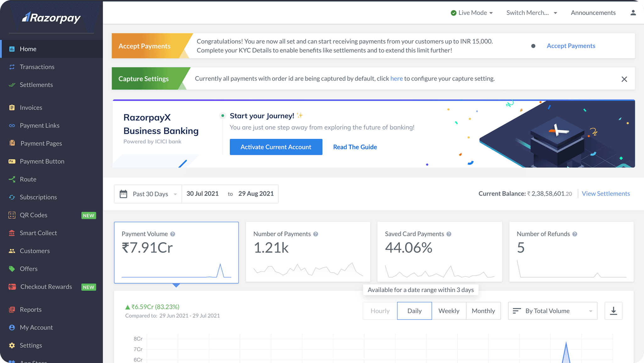Click the Payment Links chain icon
Image resolution: width=644 pixels, height=363 pixels.
click(12, 125)
